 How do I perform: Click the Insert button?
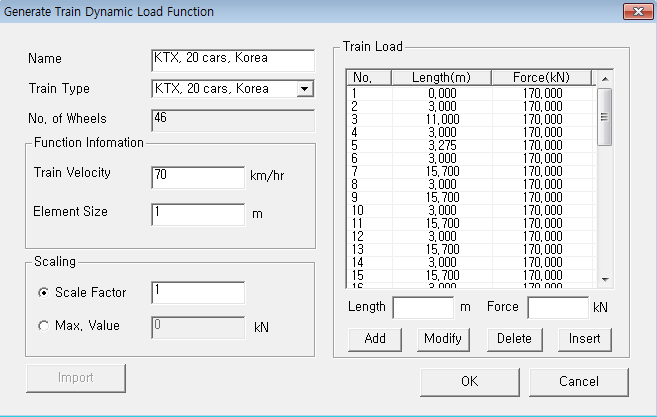click(585, 339)
